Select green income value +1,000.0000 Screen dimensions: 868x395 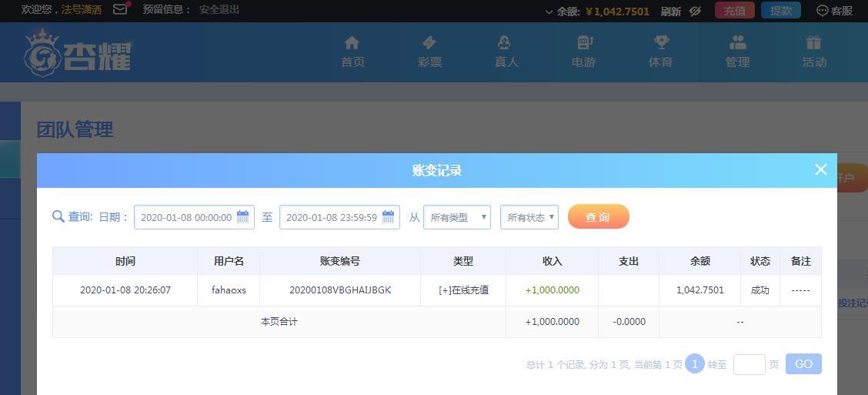pyautogui.click(x=552, y=290)
